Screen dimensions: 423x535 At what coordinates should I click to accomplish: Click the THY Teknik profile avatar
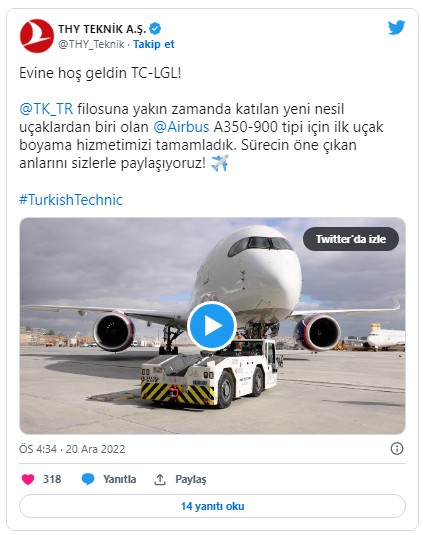pyautogui.click(x=37, y=36)
